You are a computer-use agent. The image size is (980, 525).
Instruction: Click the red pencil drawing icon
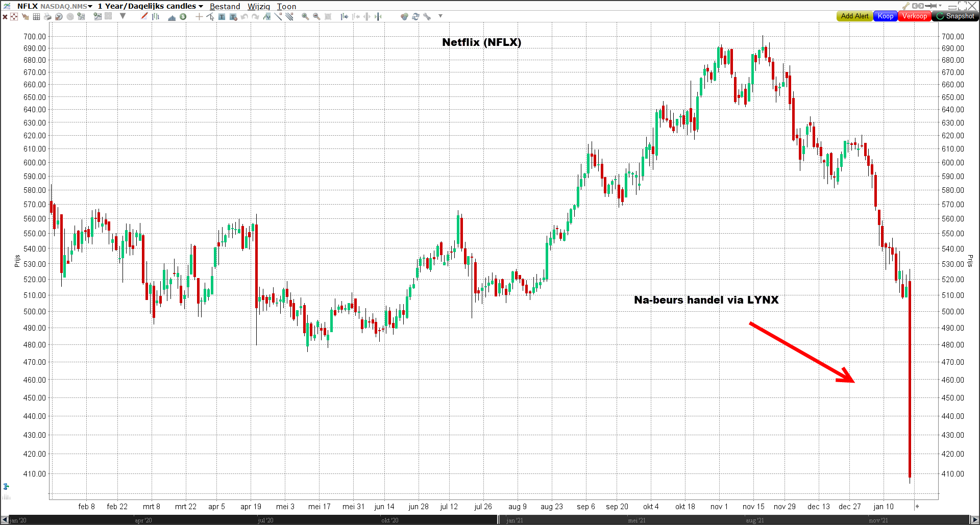point(144,16)
